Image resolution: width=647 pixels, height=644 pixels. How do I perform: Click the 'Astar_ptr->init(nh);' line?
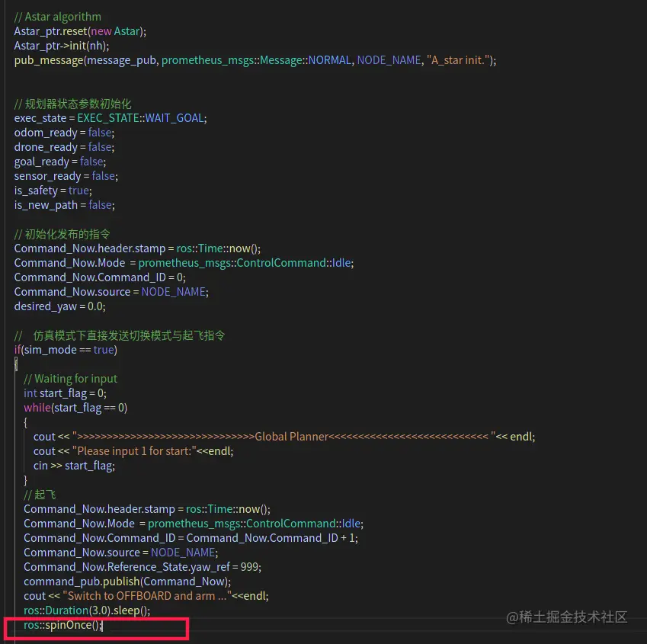[62, 46]
